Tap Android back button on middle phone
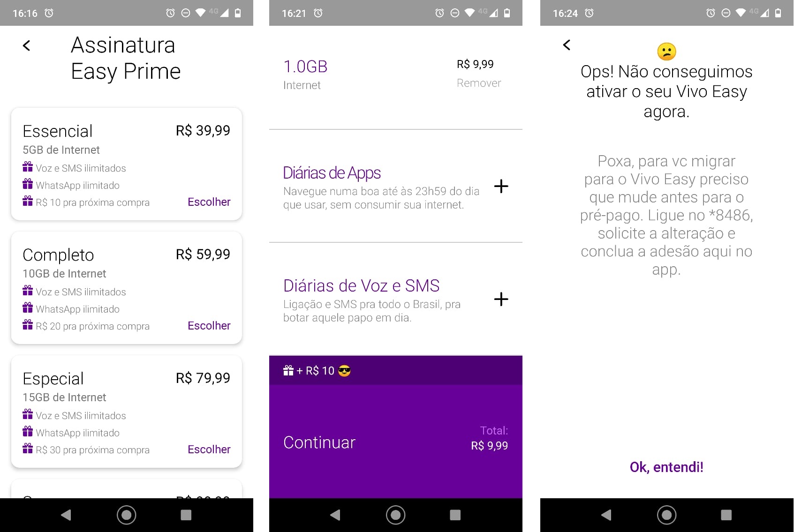This screenshot has height=532, width=794. tap(335, 515)
